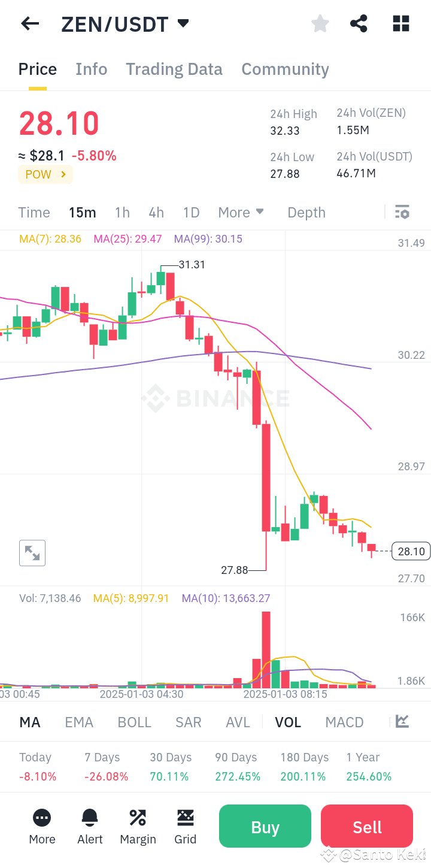Toggle ZEN/USDT as favorite star
Image resolution: width=431 pixels, height=868 pixels.
pyautogui.click(x=320, y=23)
